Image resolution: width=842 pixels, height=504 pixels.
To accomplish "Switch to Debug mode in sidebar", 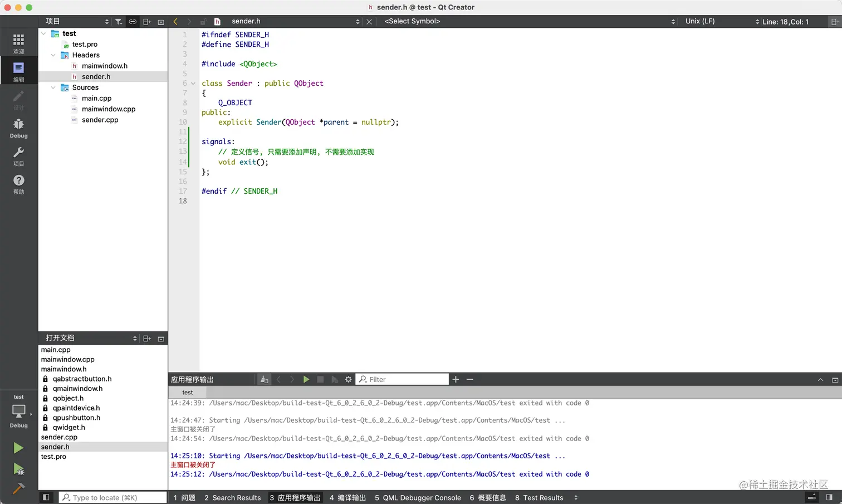I will (18, 128).
